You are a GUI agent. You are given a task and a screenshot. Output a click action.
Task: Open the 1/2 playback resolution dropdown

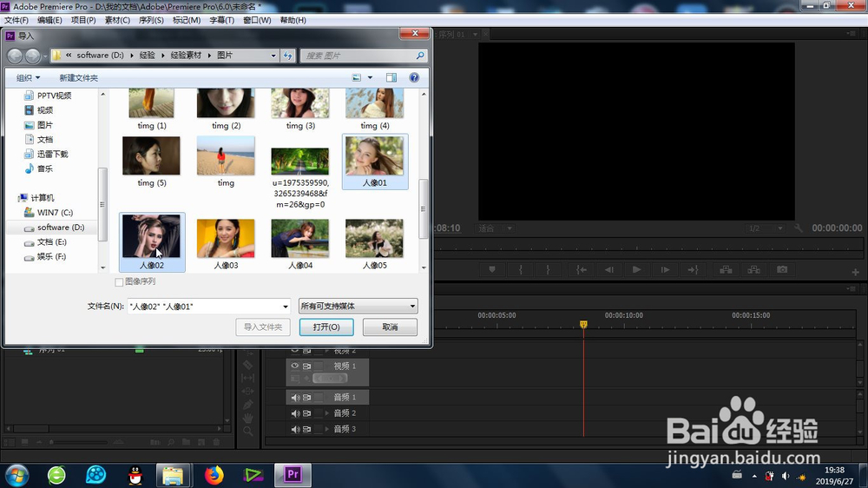pos(765,228)
